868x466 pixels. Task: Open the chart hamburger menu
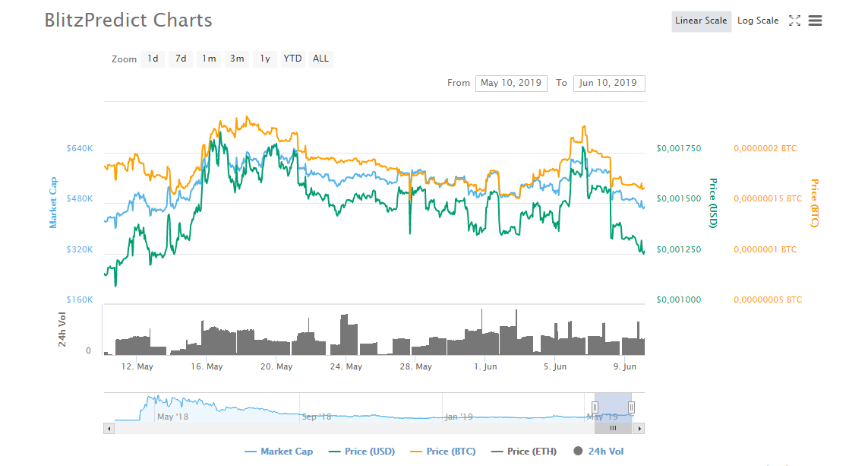(815, 21)
